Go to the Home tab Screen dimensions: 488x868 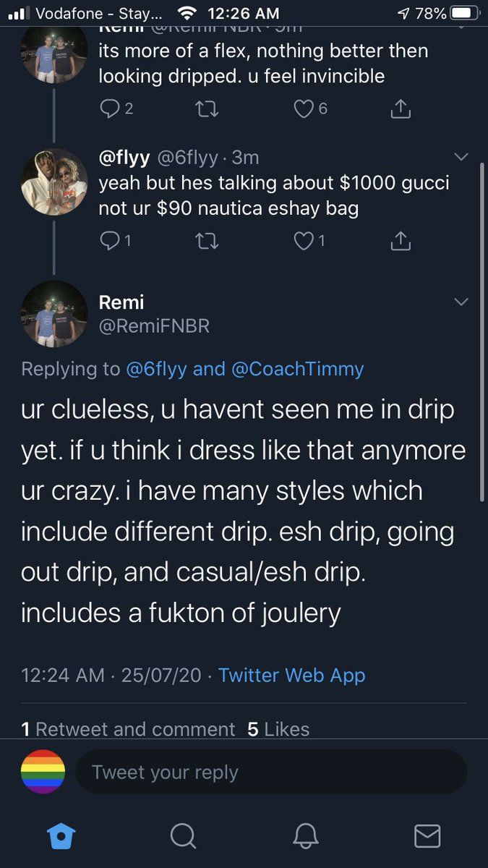point(60,835)
